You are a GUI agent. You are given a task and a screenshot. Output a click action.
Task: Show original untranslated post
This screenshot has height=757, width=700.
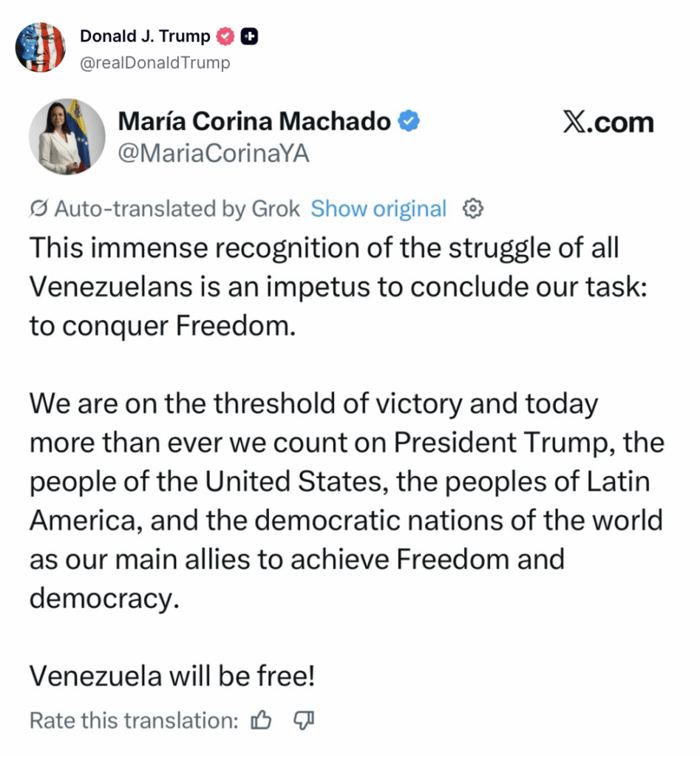(x=378, y=209)
